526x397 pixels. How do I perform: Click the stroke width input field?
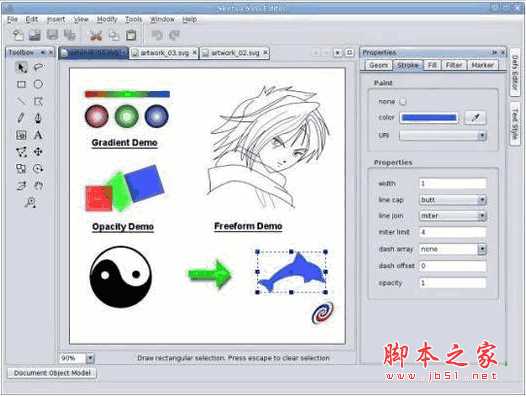[x=453, y=184]
